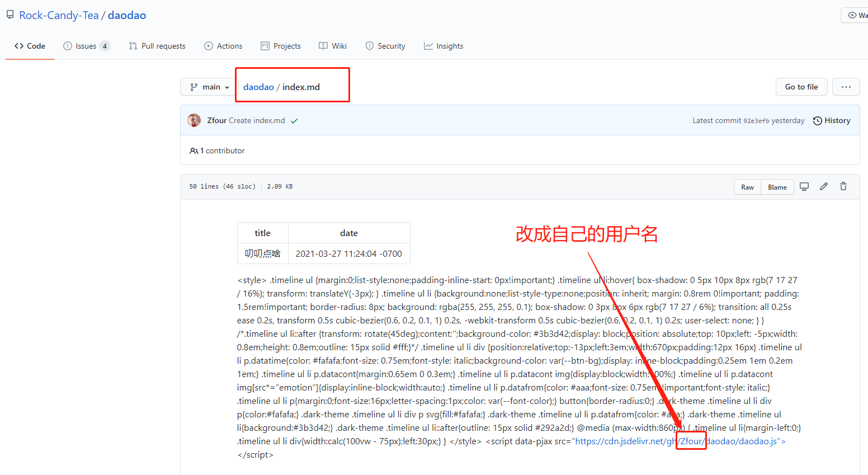
Task: Click the Raw button
Action: (x=747, y=187)
